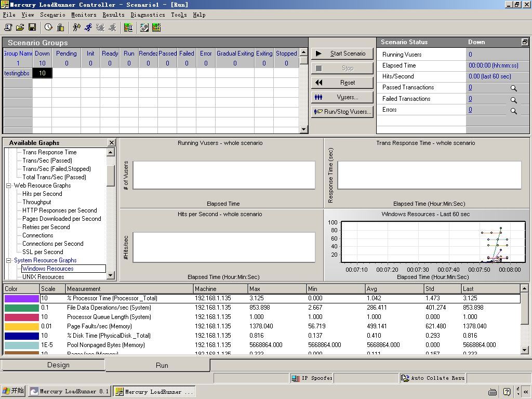532x399 pixels.
Task: Click the keyboard icon in the system tray
Action: (493, 392)
